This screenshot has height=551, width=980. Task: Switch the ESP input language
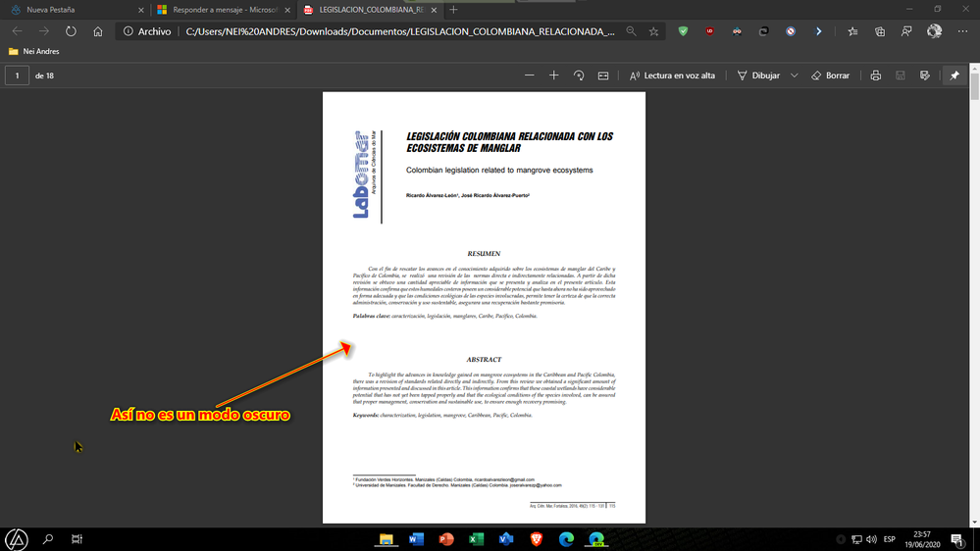[x=890, y=539]
